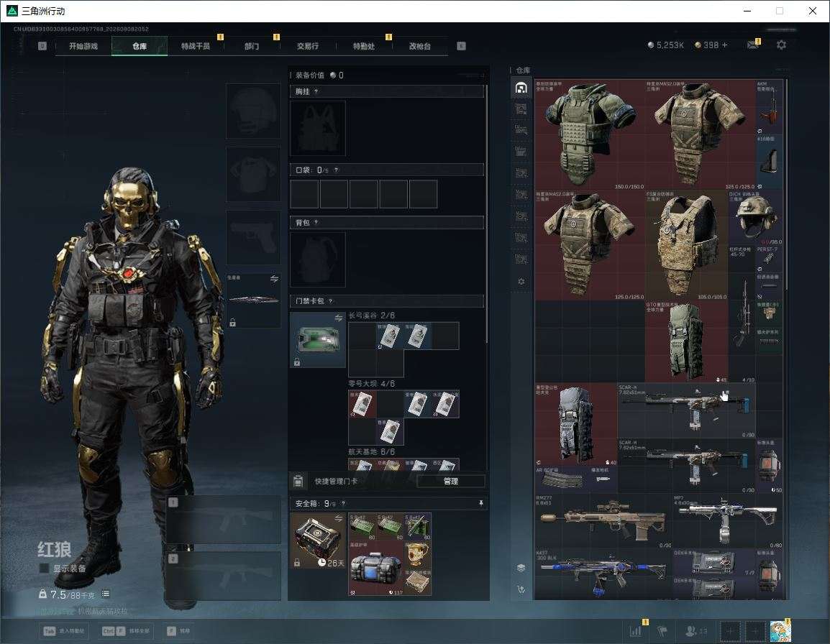
Task: Select primary weapon slot 2
Action: pyautogui.click(x=224, y=576)
